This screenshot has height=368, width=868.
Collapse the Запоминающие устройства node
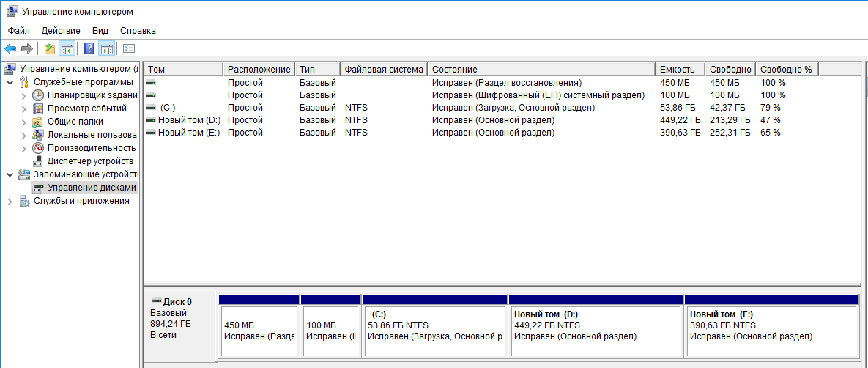point(10,174)
